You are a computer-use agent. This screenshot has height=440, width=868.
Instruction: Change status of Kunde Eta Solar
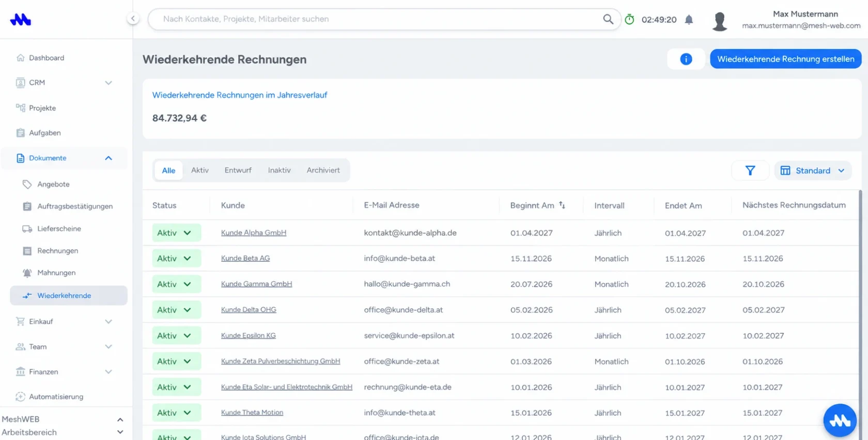pyautogui.click(x=176, y=387)
